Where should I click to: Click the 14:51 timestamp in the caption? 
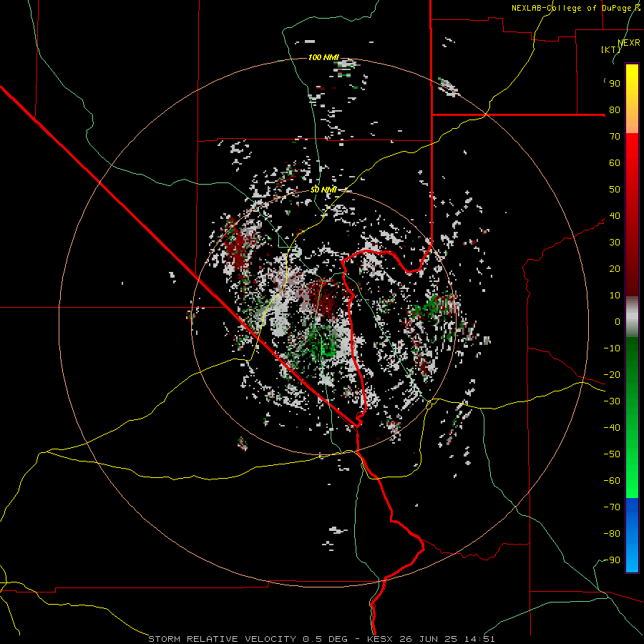(x=479, y=639)
